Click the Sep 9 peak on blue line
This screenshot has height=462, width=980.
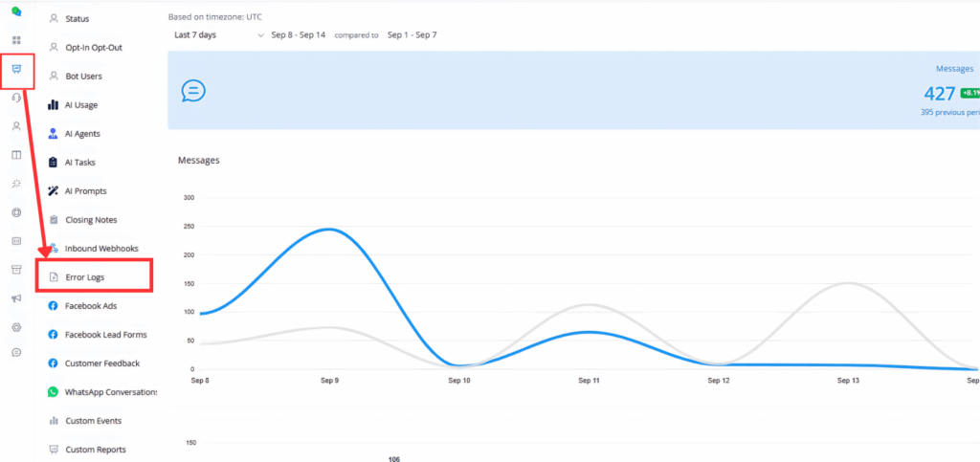pyautogui.click(x=329, y=230)
